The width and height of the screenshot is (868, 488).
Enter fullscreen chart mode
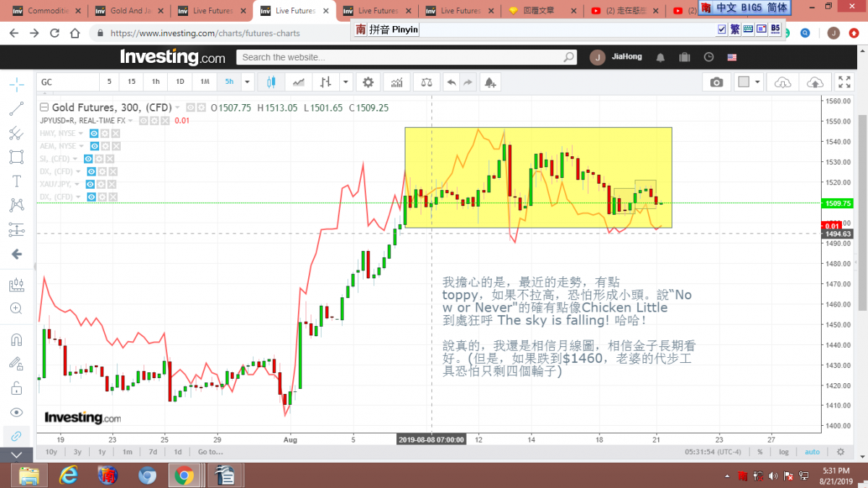pyautogui.click(x=844, y=82)
